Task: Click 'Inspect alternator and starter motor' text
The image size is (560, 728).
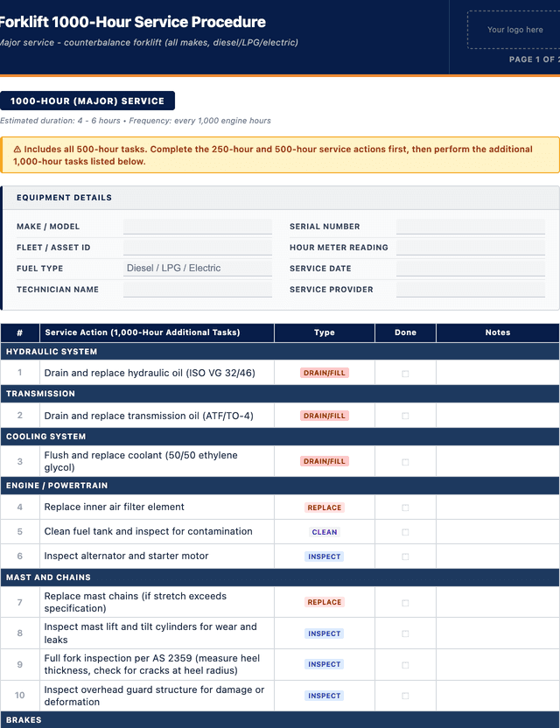Action: click(x=126, y=556)
